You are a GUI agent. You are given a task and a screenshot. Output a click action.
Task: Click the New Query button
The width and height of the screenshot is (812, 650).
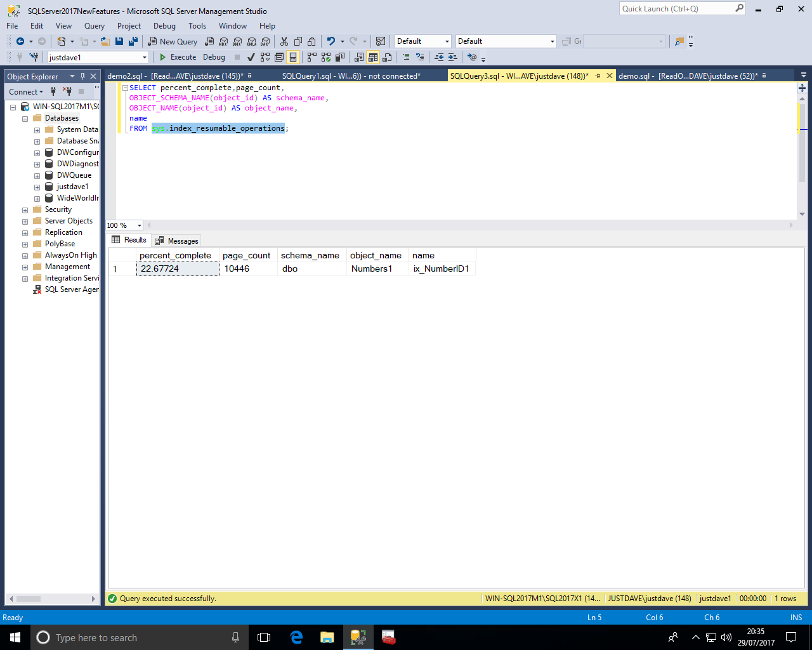tap(173, 41)
